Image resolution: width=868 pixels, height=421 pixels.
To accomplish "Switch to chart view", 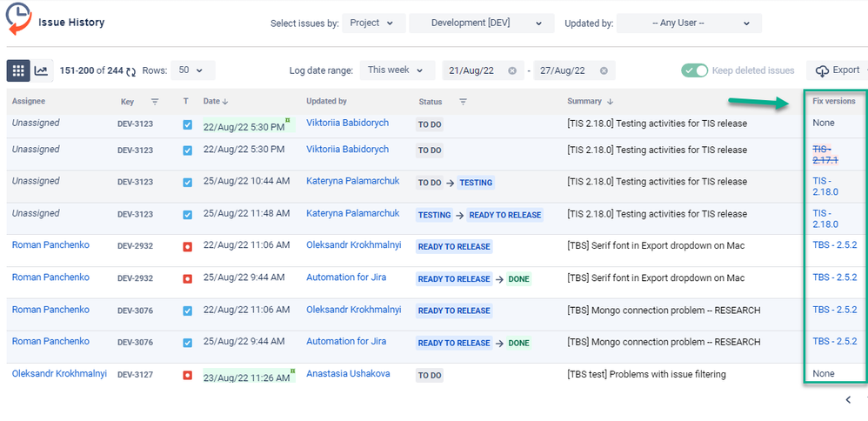I will [x=41, y=71].
